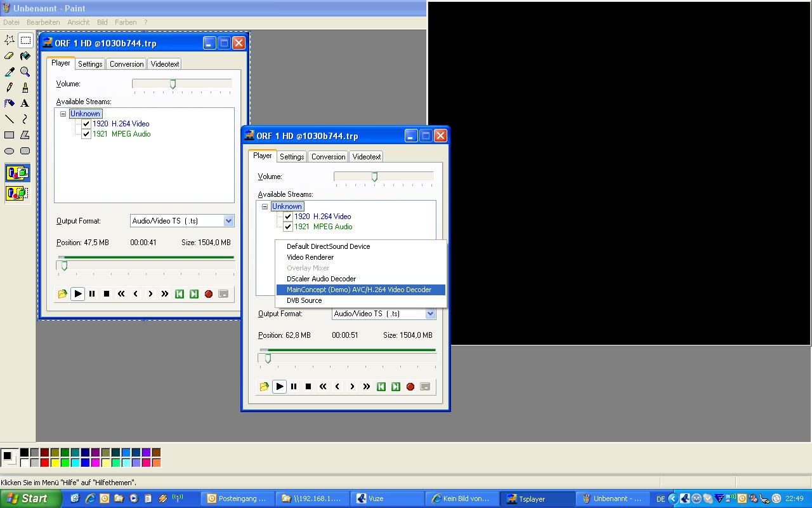Select the straight Line tool
Screen dimensions: 812x508
10,119
